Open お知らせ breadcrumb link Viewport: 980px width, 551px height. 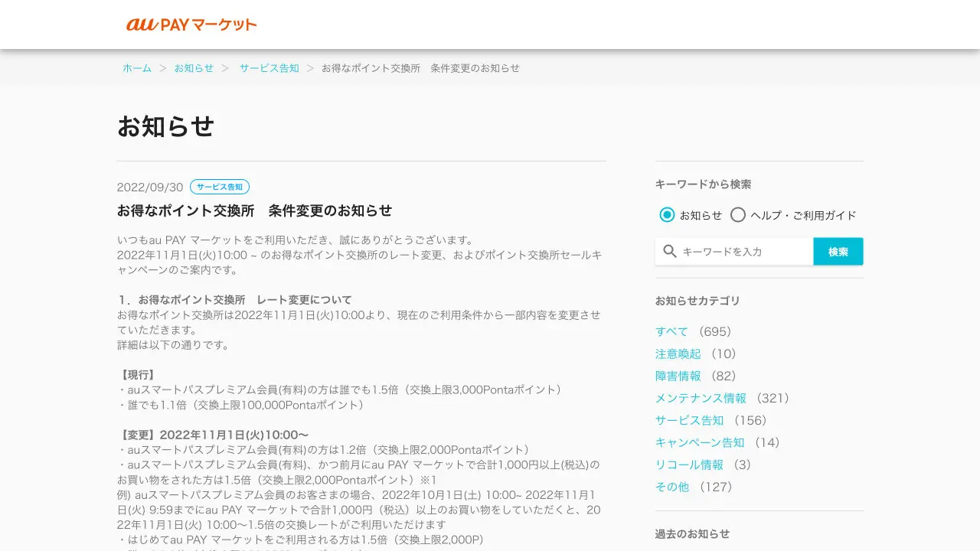(194, 68)
